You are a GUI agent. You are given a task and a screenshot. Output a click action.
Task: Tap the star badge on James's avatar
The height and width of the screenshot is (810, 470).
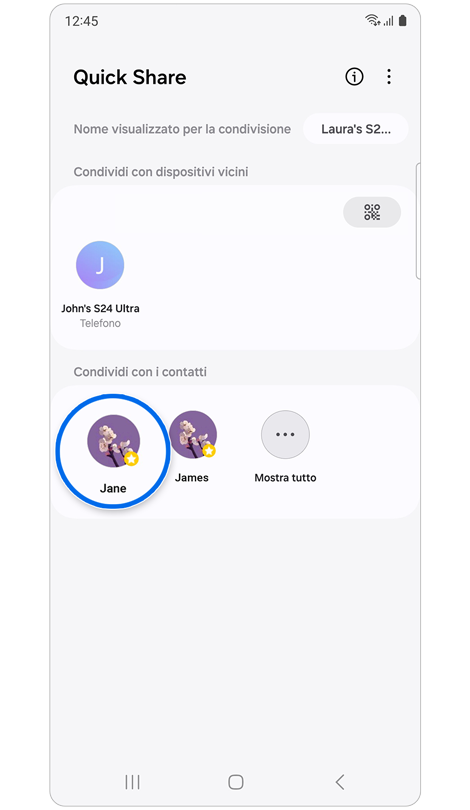click(209, 451)
